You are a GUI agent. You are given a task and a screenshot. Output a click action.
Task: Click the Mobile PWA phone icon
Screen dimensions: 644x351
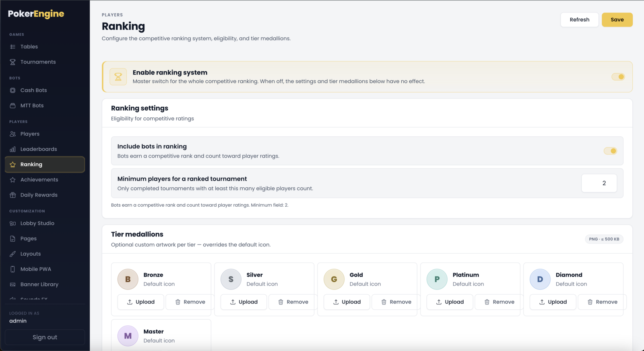point(12,269)
